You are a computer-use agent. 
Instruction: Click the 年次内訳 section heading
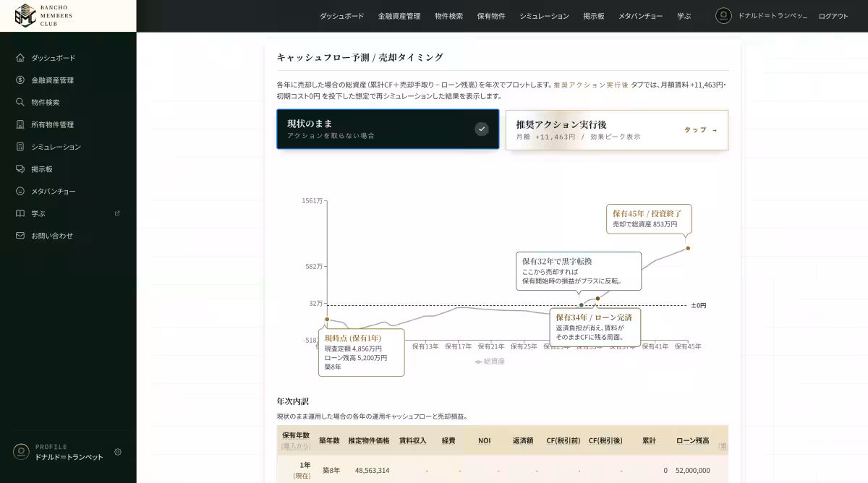tap(293, 401)
